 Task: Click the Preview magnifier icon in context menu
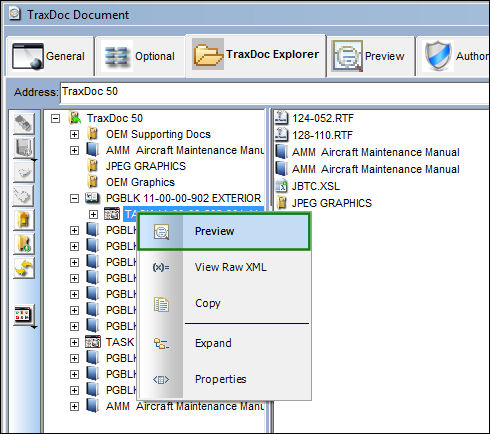point(161,232)
